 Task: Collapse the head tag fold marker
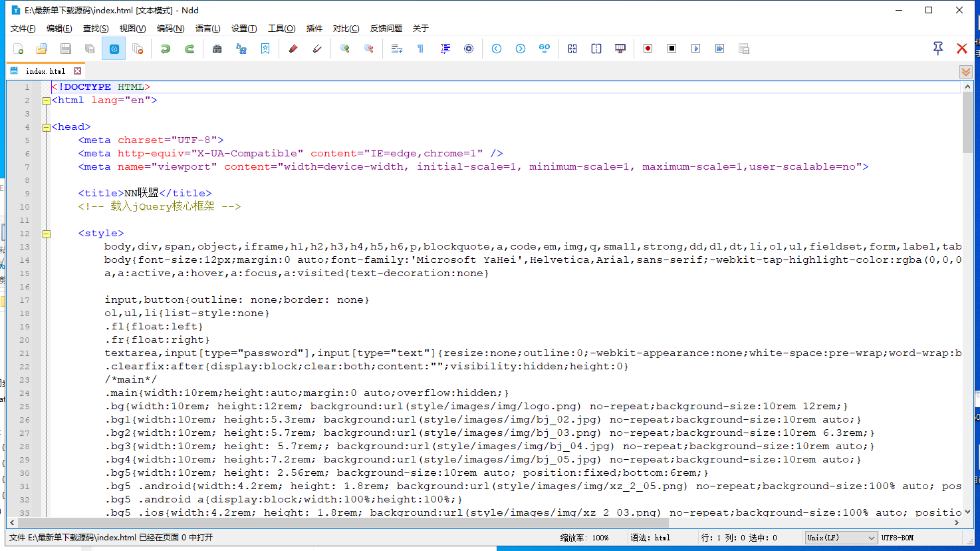click(47, 128)
